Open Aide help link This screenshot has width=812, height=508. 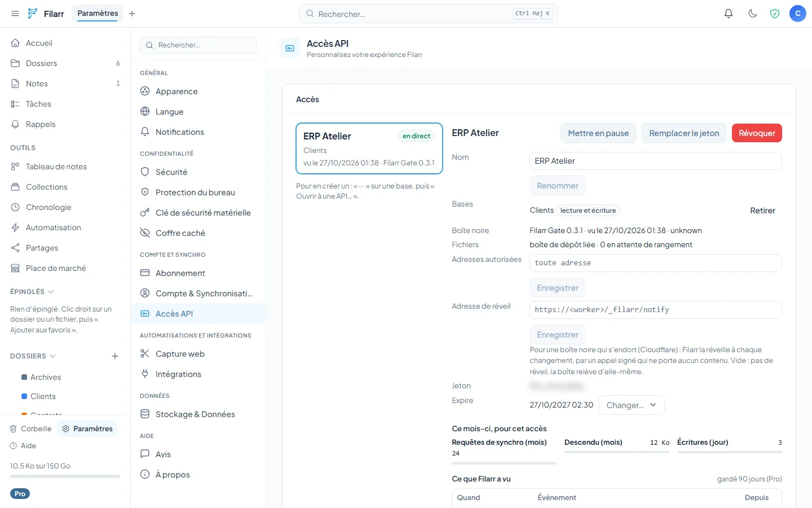pyautogui.click(x=23, y=446)
